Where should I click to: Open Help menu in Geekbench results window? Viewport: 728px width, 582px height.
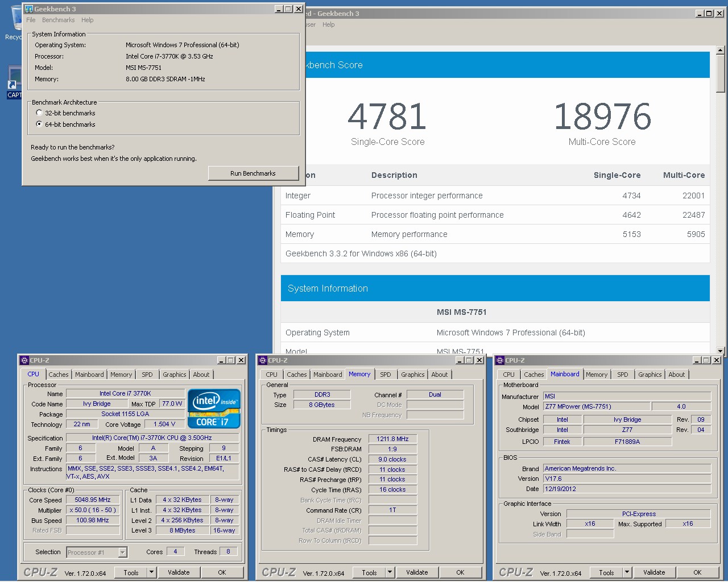coord(328,24)
